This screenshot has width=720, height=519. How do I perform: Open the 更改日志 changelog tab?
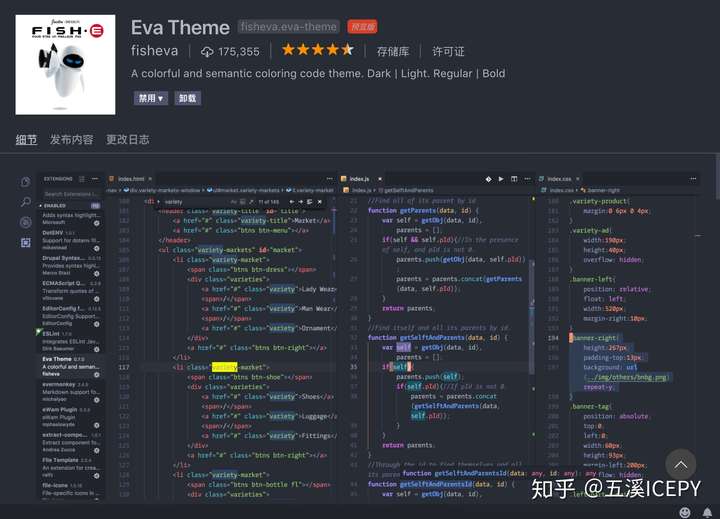128,140
